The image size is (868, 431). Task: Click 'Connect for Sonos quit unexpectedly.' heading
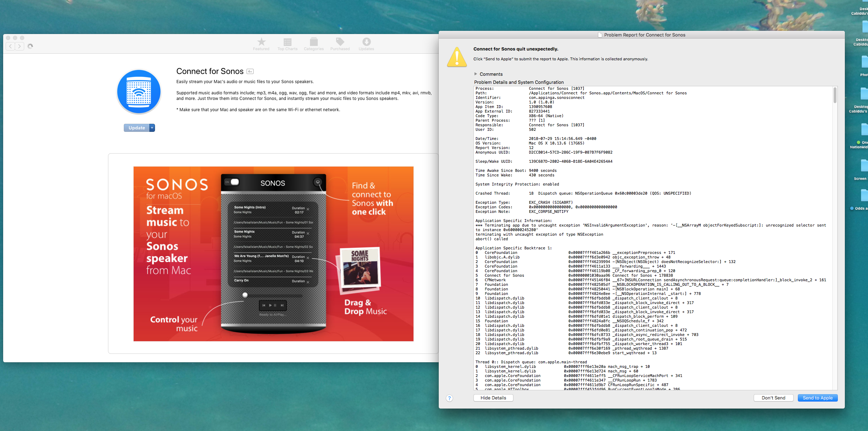coord(516,49)
